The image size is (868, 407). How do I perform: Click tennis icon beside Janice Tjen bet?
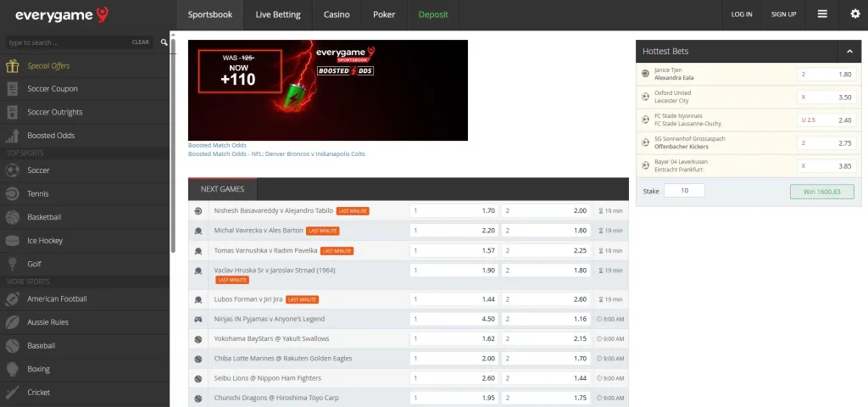point(645,74)
